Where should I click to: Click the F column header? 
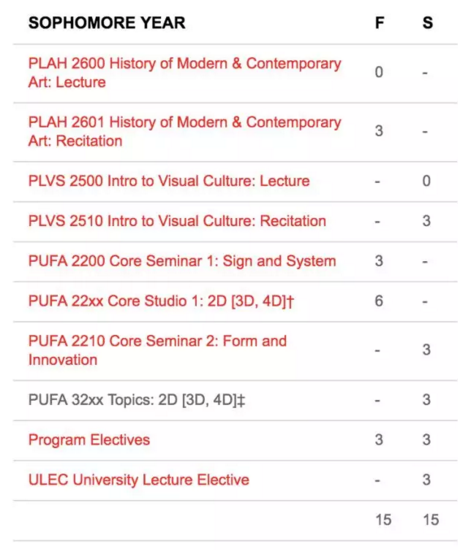[379, 23]
